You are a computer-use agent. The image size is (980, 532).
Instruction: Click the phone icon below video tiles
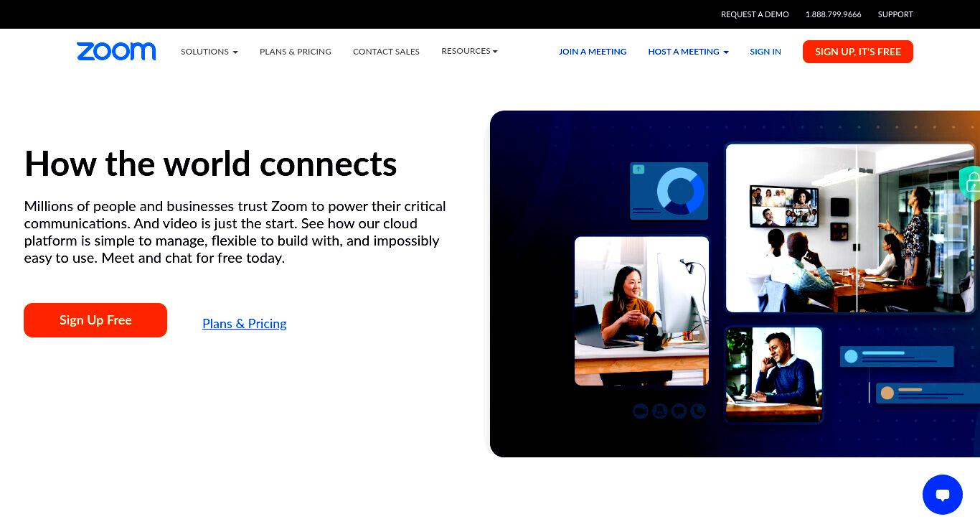697,411
